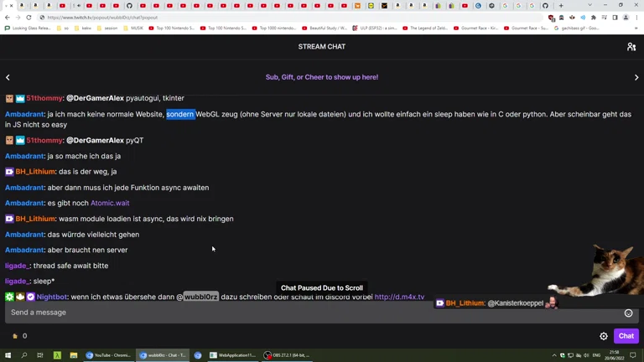Click the right arrow in gift banner

pyautogui.click(x=636, y=77)
